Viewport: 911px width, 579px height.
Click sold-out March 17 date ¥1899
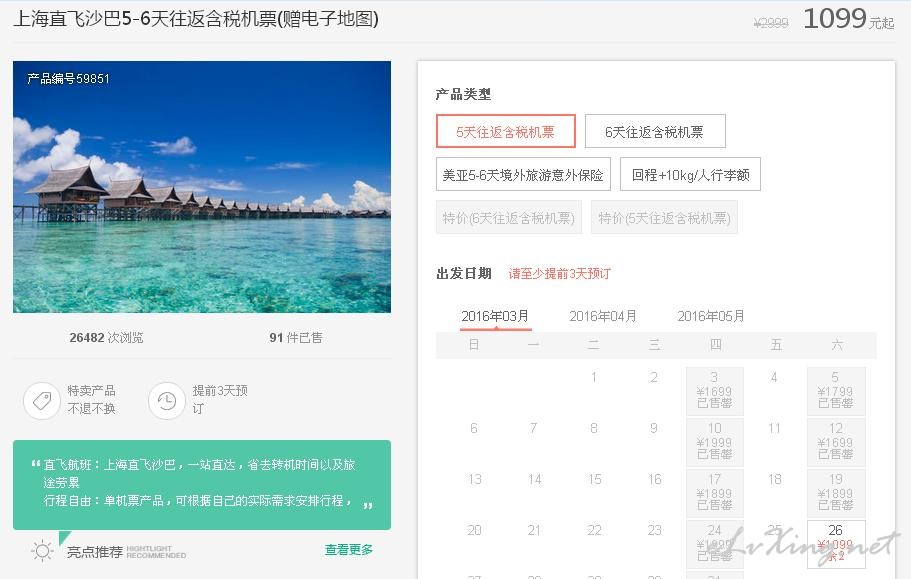click(715, 492)
